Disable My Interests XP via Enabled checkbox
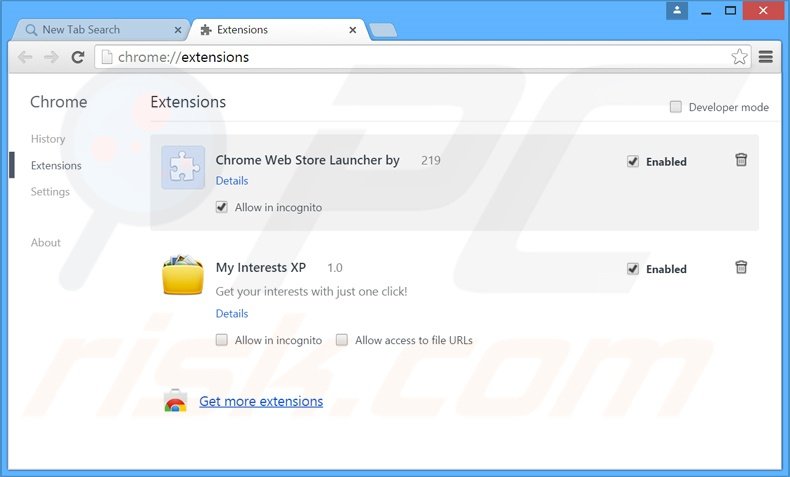Image resolution: width=790 pixels, height=477 pixels. [x=633, y=268]
